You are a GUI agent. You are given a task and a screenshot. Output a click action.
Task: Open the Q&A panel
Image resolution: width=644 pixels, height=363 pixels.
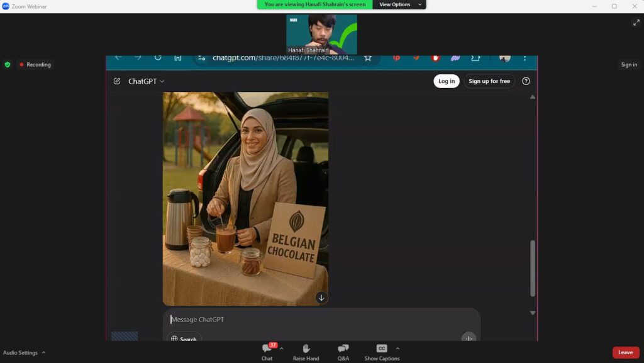tap(343, 350)
